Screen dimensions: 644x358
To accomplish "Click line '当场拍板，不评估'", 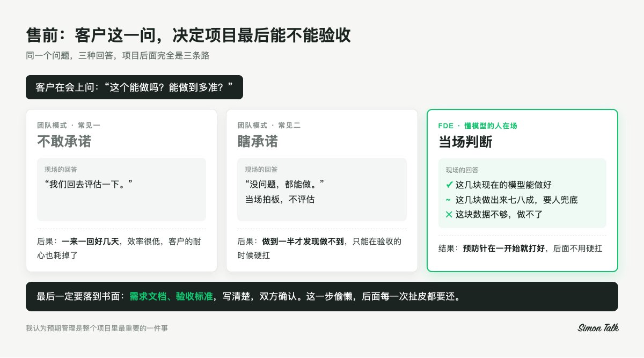I will click(280, 199).
